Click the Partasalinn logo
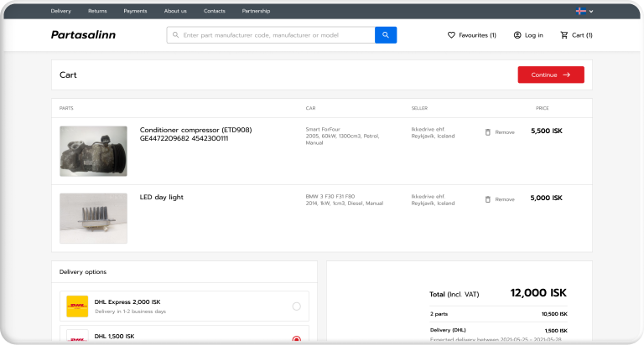Screen dimensions: 644x345 tap(83, 35)
